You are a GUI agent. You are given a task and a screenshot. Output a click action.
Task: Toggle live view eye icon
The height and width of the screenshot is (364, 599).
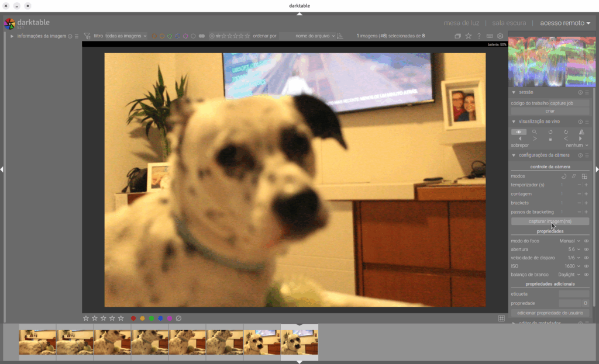click(518, 132)
